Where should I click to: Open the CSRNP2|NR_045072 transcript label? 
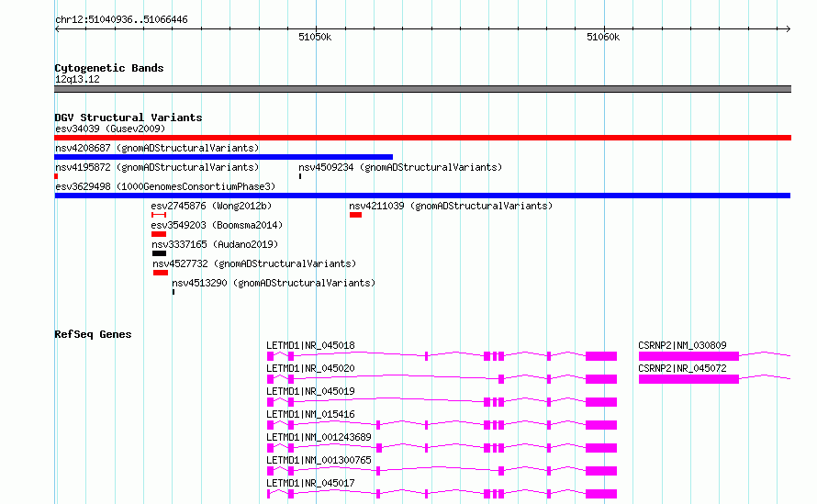coord(682,368)
